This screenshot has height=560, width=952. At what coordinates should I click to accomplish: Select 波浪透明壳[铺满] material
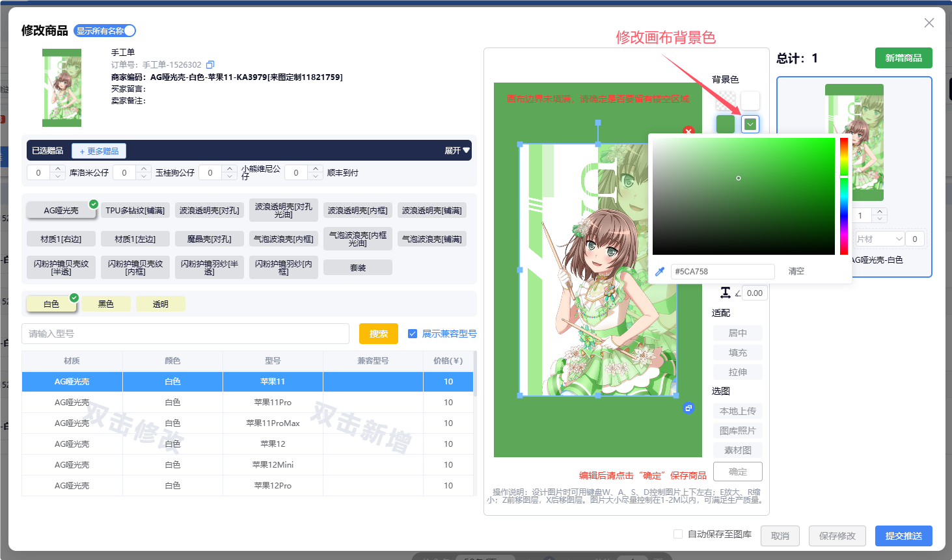point(432,211)
